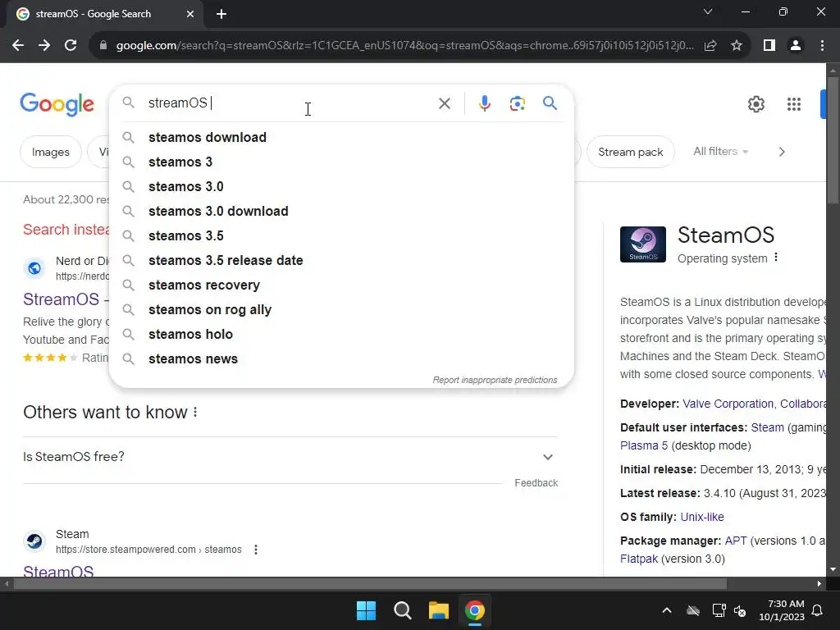Screen dimensions: 840x630
Task: Open the Windows Start menu
Action: tap(367, 610)
